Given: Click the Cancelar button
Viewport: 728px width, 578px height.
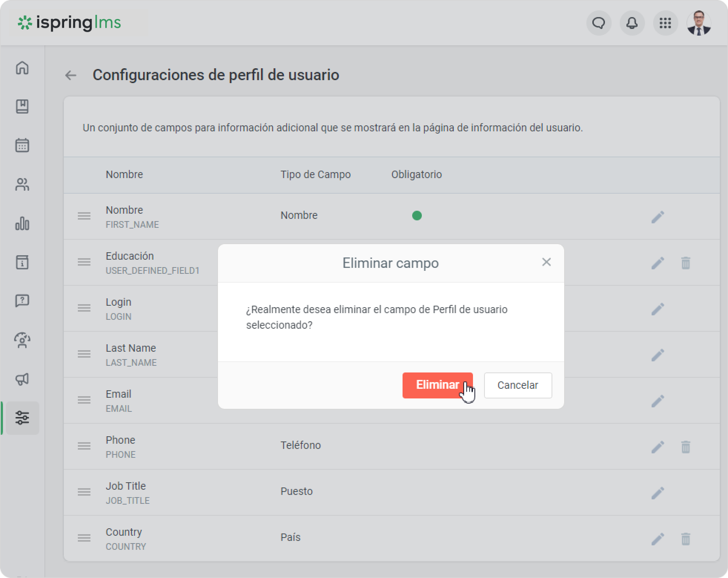Looking at the screenshot, I should (517, 385).
